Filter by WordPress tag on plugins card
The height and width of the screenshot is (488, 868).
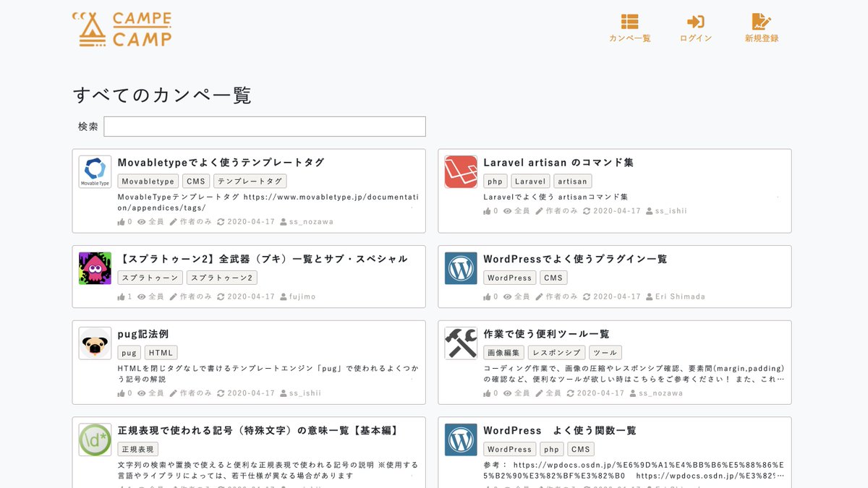[x=509, y=278]
